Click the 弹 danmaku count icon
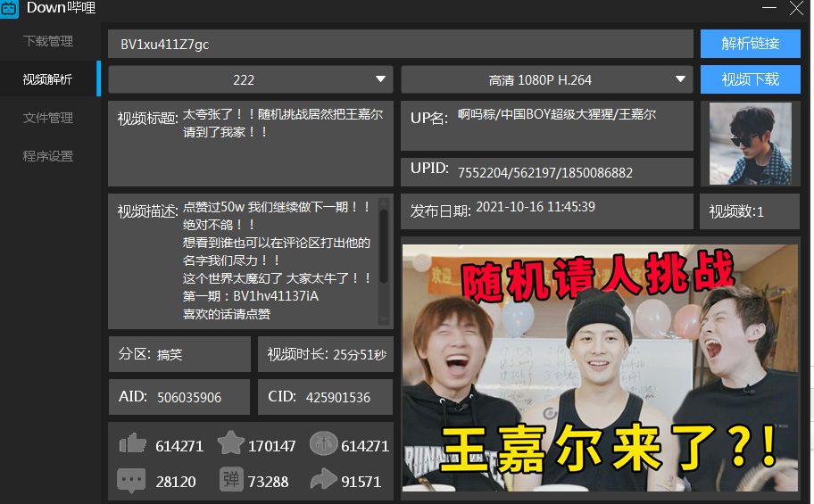 [231, 479]
